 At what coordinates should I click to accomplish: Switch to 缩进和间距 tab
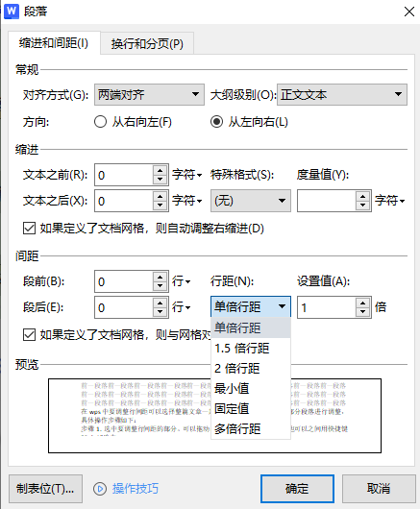54,43
